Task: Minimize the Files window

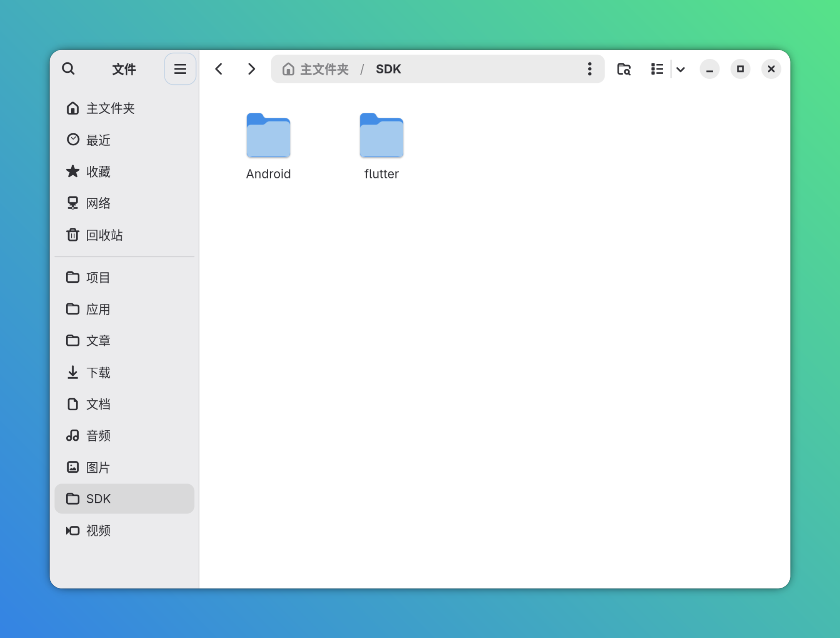Action: [x=709, y=69]
